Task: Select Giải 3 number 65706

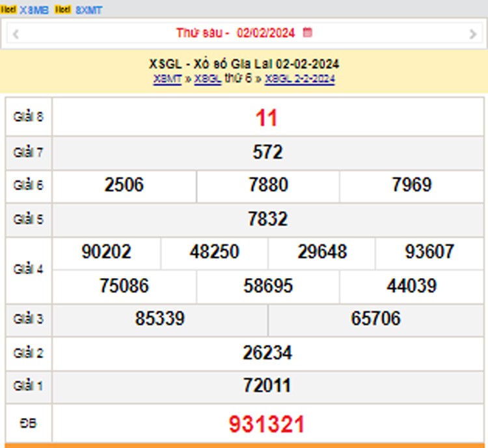Action: point(375,318)
